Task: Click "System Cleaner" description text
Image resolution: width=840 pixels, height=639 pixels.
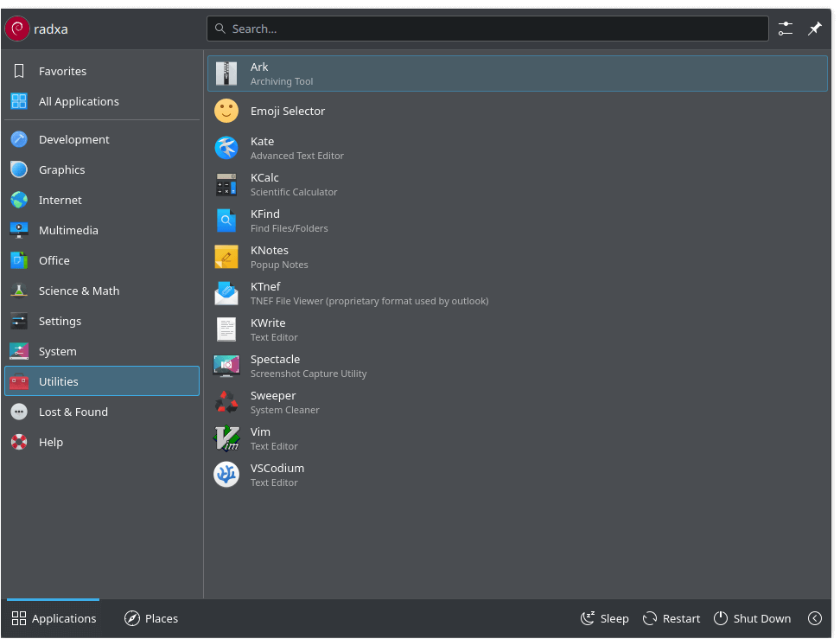Action: [x=284, y=410]
